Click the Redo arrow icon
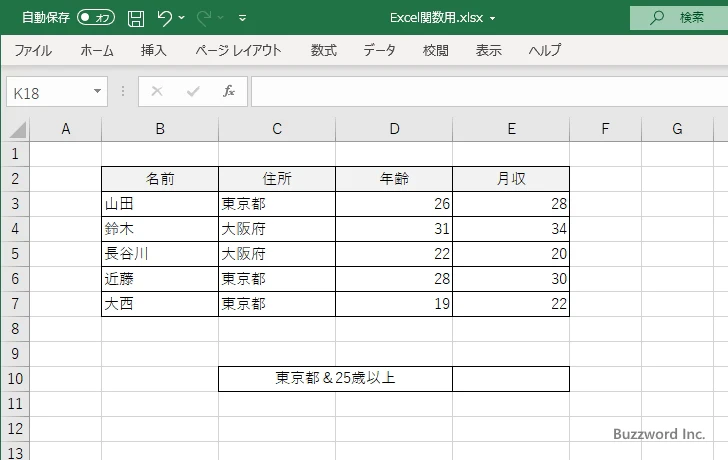728x460 pixels. 205,17
